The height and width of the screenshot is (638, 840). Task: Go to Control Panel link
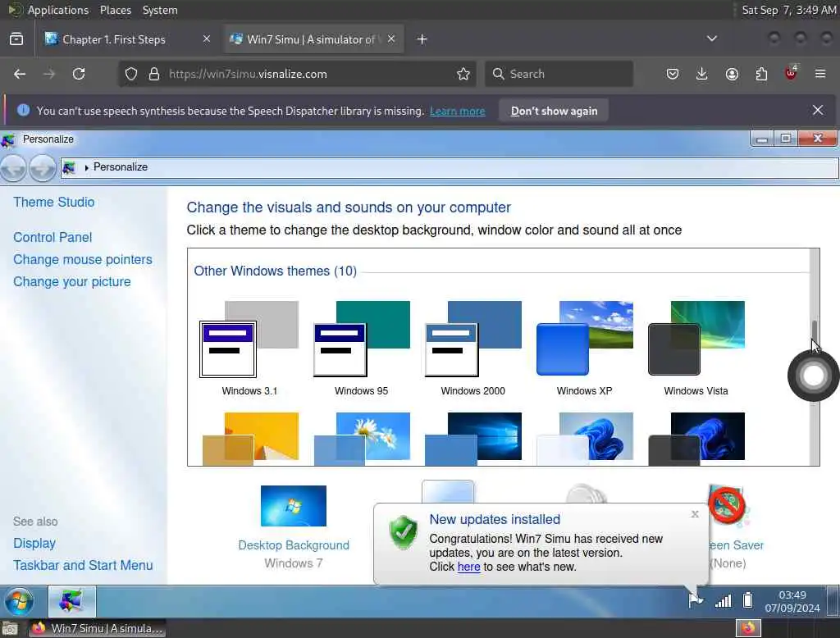pos(52,237)
